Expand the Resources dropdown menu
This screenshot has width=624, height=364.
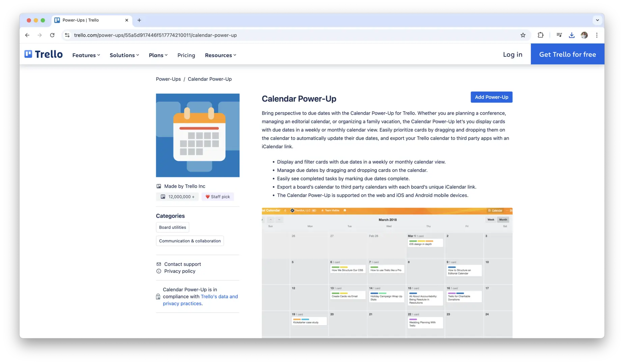[220, 55]
